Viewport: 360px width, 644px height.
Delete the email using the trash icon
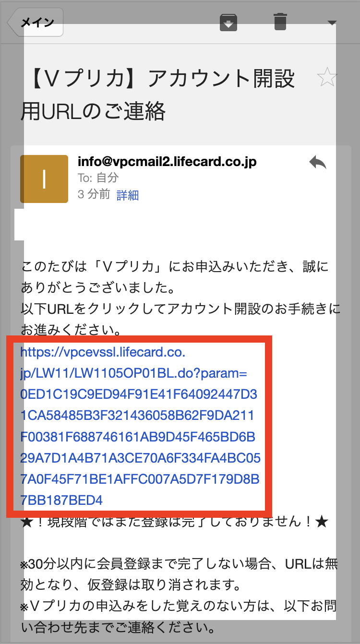click(x=280, y=22)
